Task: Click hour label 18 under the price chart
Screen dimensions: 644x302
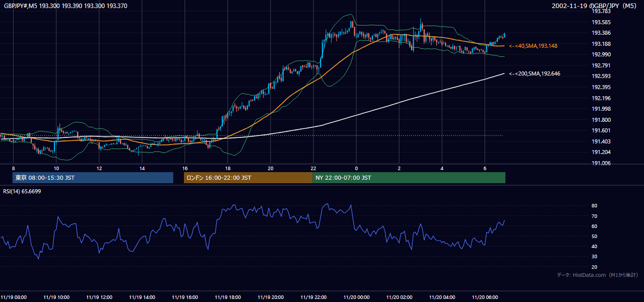Action: [228, 168]
